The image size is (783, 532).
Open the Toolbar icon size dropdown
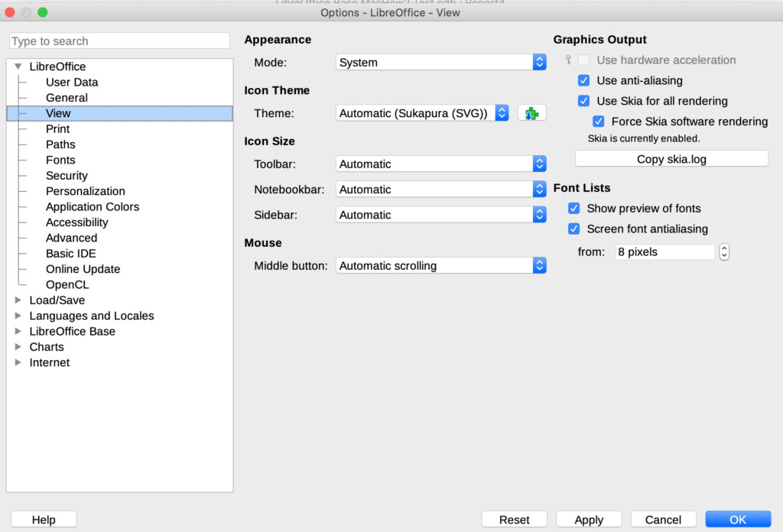pos(441,164)
